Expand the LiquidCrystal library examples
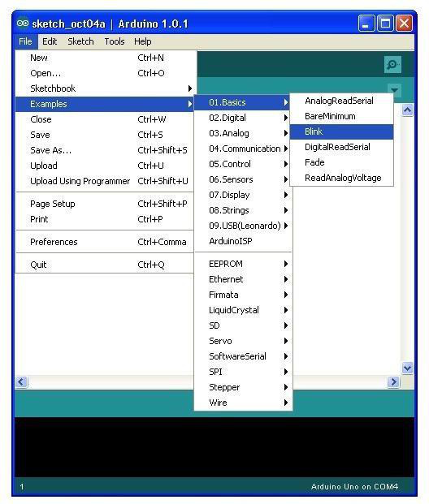The width and height of the screenshot is (429, 504). [x=243, y=311]
